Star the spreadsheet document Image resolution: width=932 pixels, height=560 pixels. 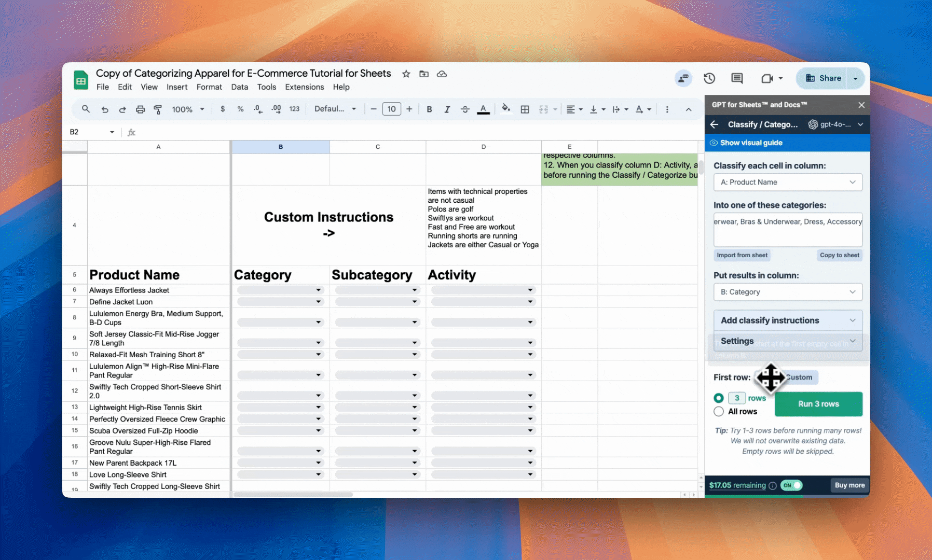click(406, 74)
